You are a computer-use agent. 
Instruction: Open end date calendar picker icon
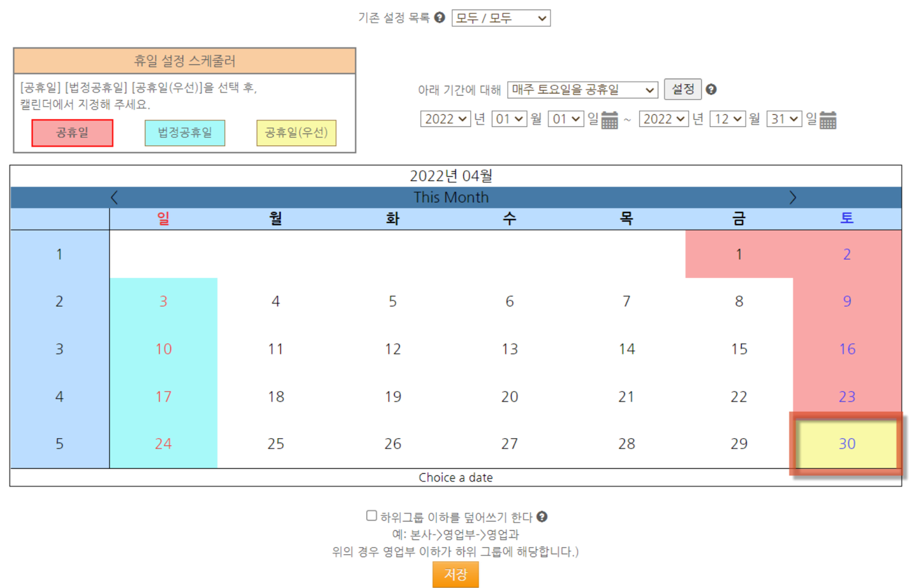coord(827,120)
